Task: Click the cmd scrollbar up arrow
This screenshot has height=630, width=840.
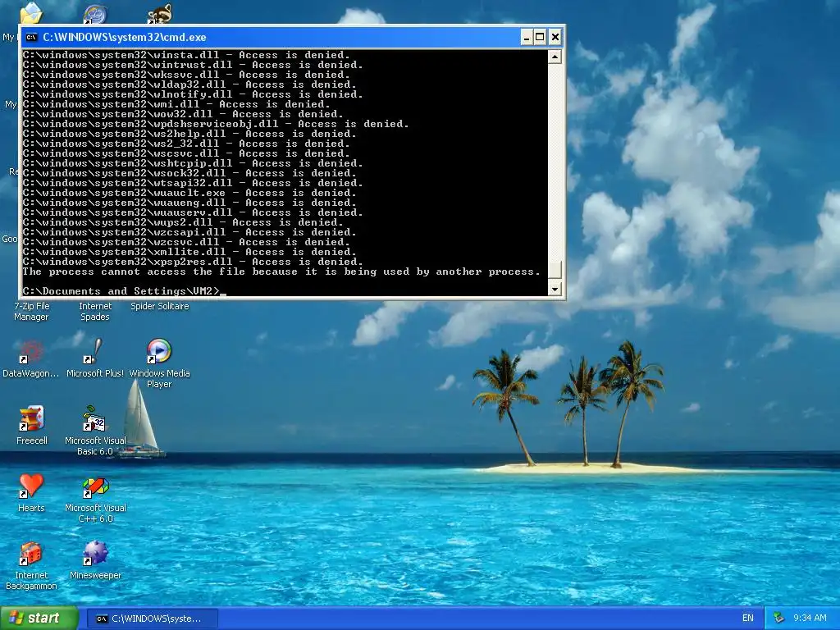Action: coord(555,57)
